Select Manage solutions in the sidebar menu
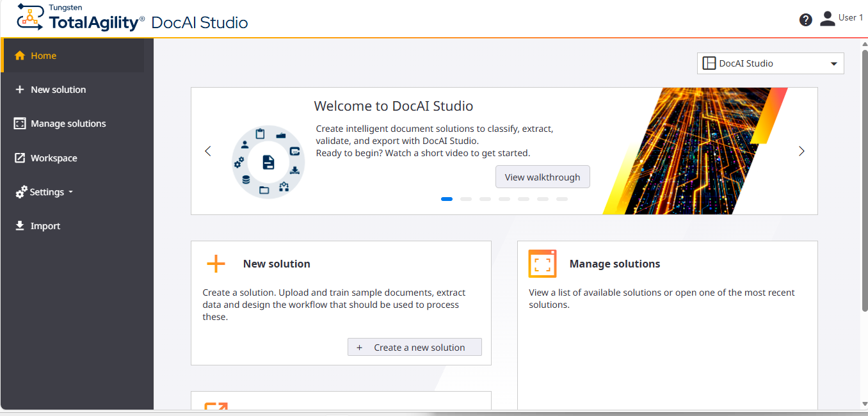Image resolution: width=868 pixels, height=416 pixels. click(68, 123)
